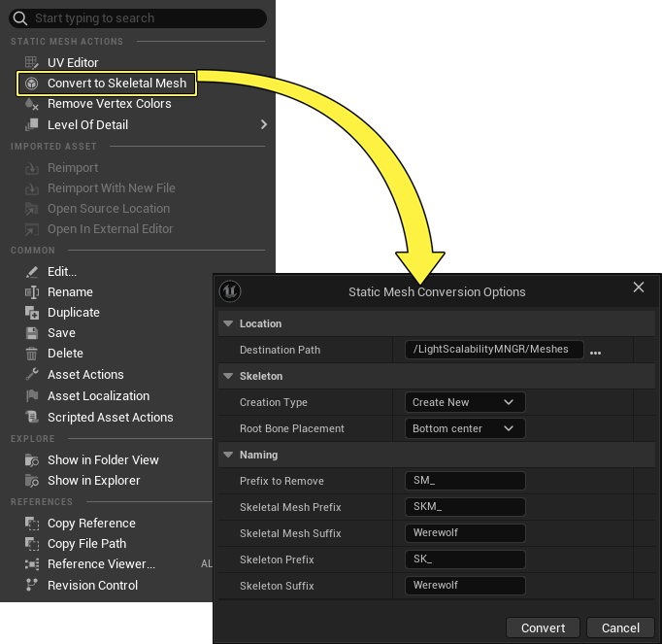Click the Show in Folder View icon
Screen dimensions: 662x644
pos(32,460)
